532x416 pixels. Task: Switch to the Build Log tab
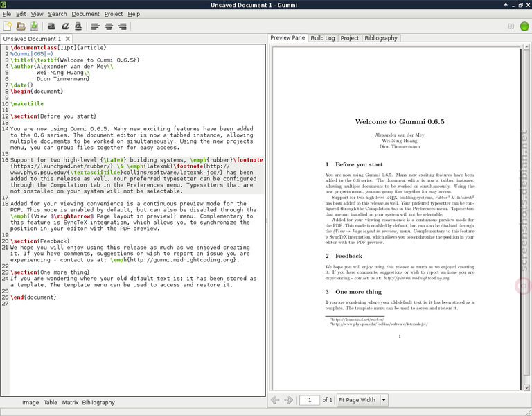(323, 38)
